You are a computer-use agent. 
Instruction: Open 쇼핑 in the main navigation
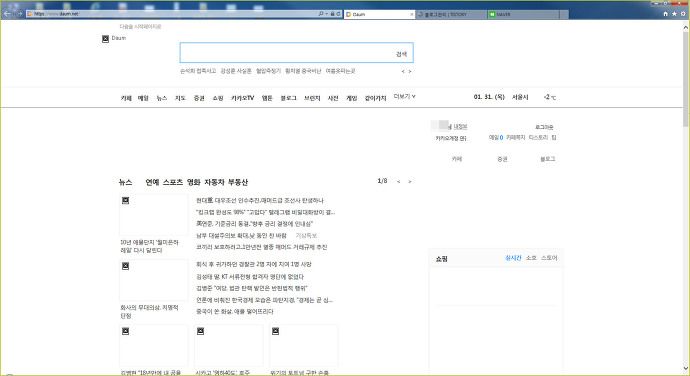[218, 98]
